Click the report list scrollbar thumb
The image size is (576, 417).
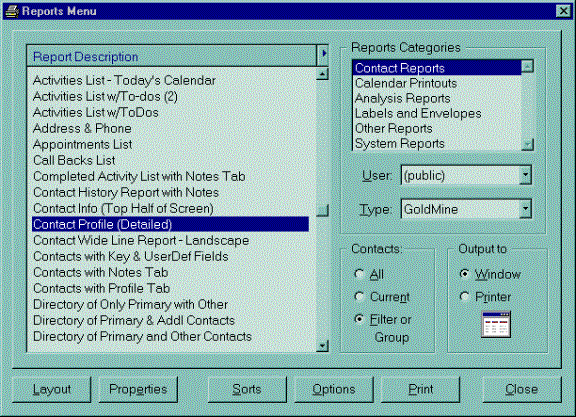point(323,211)
